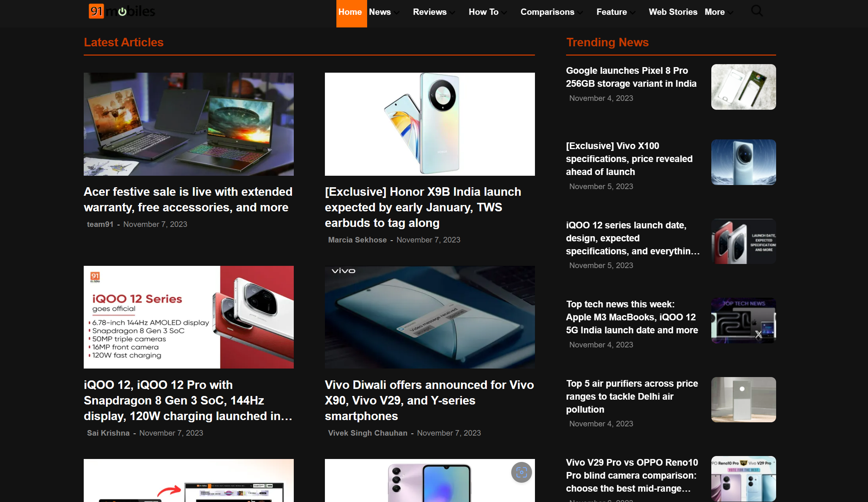868x502 pixels.
Task: Open the search magnifier icon
Action: [757, 11]
